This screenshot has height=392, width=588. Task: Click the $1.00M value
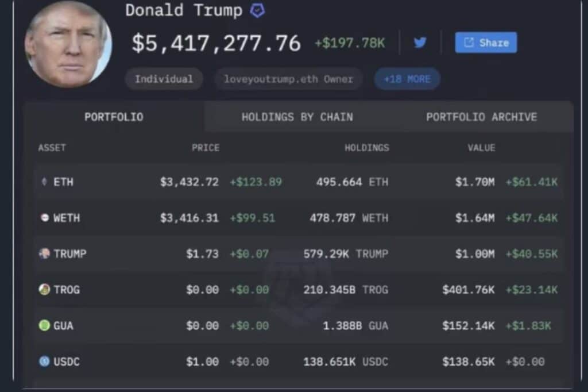[475, 254]
